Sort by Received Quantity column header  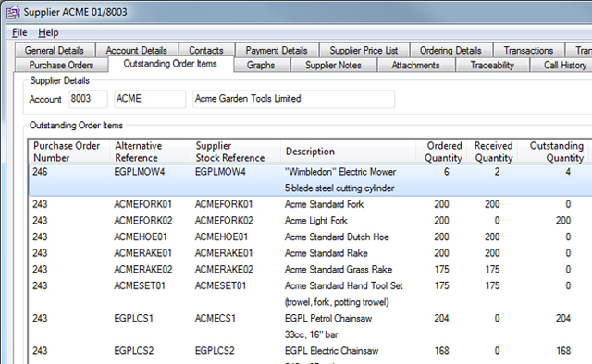tap(491, 152)
